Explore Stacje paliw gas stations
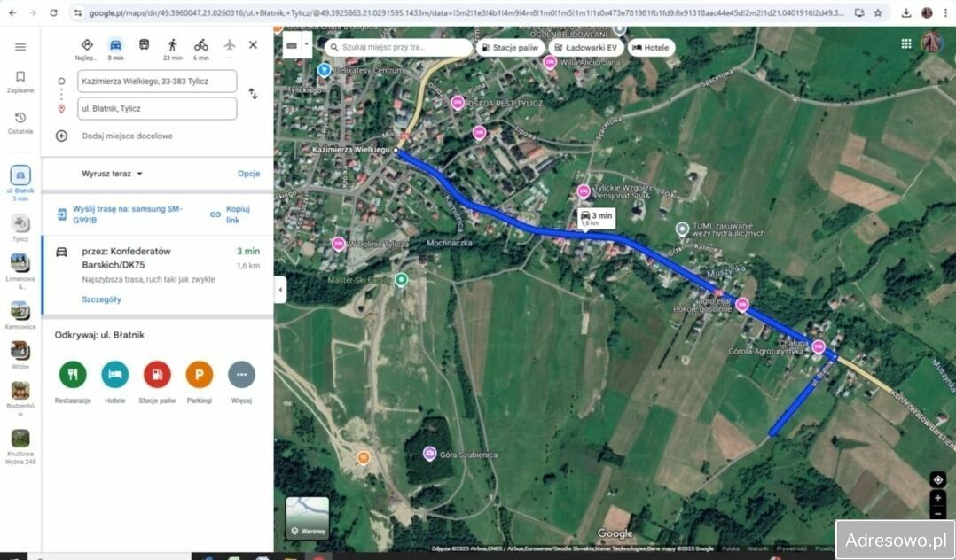 tap(157, 382)
